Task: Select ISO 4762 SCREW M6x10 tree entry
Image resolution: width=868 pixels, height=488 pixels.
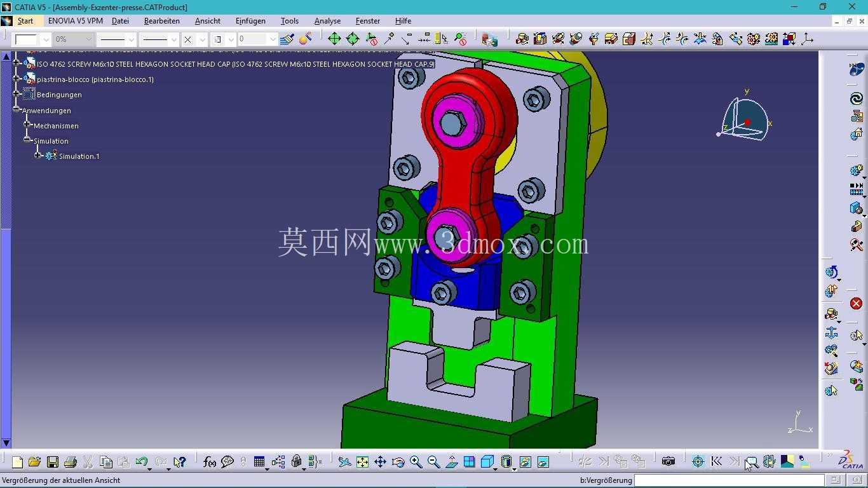Action: click(x=235, y=64)
